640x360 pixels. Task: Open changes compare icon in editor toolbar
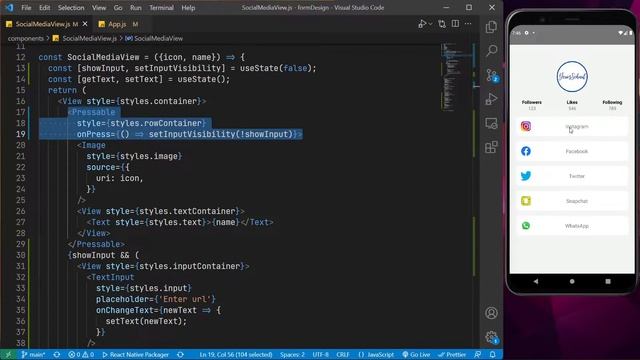442,24
